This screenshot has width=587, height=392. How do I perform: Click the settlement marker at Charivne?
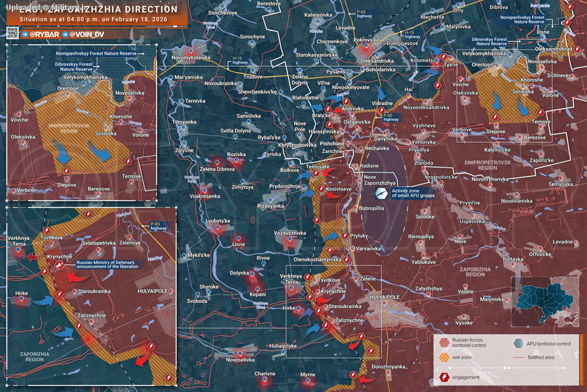[x=265, y=380]
